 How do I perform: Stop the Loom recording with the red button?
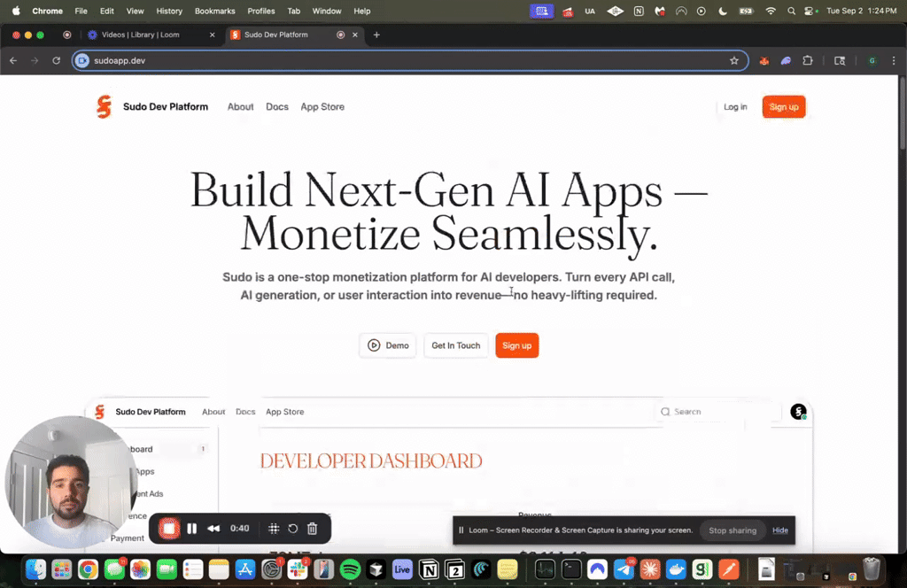tap(168, 529)
